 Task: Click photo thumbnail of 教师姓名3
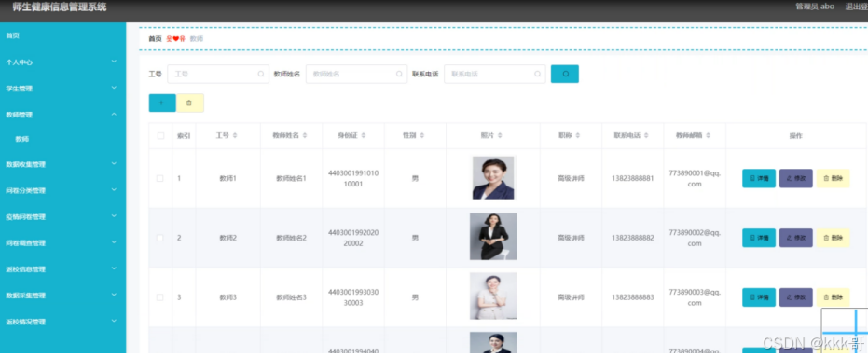[x=493, y=296]
